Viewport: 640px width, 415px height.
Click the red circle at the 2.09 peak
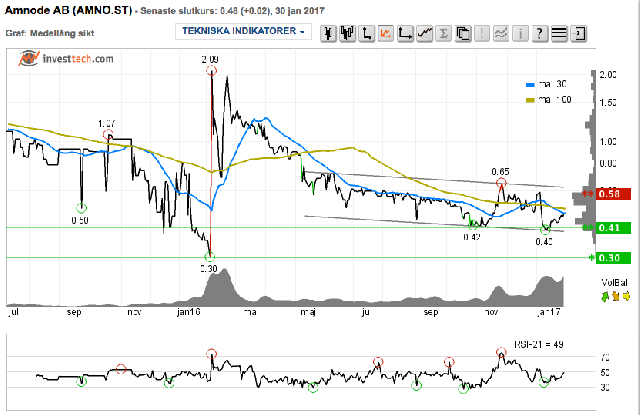click(211, 71)
